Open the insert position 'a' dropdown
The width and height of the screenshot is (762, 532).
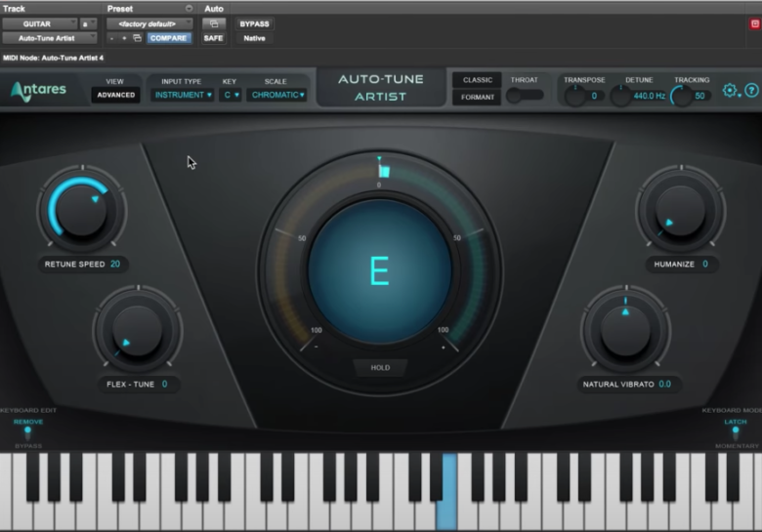click(88, 23)
